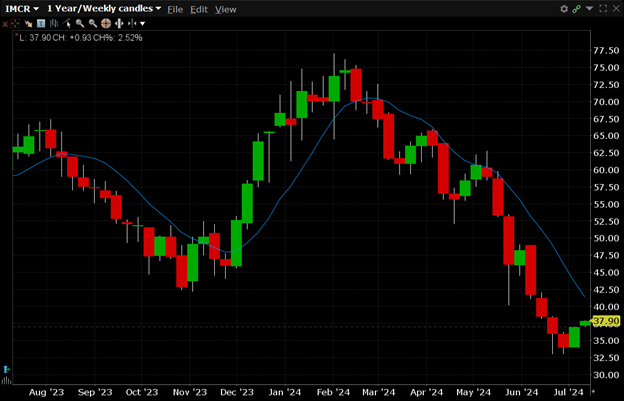Click the 50.00 price axis label
This screenshot has width=624, height=401.
606,238
